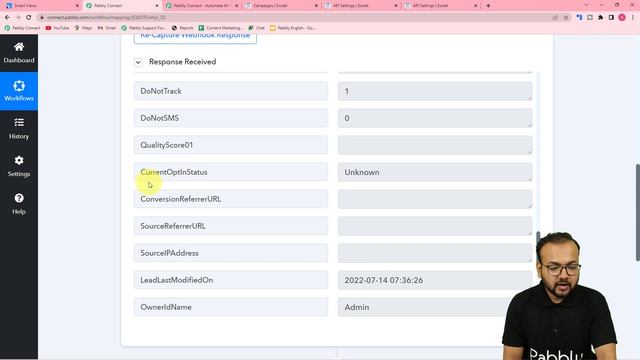This screenshot has height=360, width=640.
Task: Click the LeadLastModifiedOn field label
Action: (x=231, y=280)
